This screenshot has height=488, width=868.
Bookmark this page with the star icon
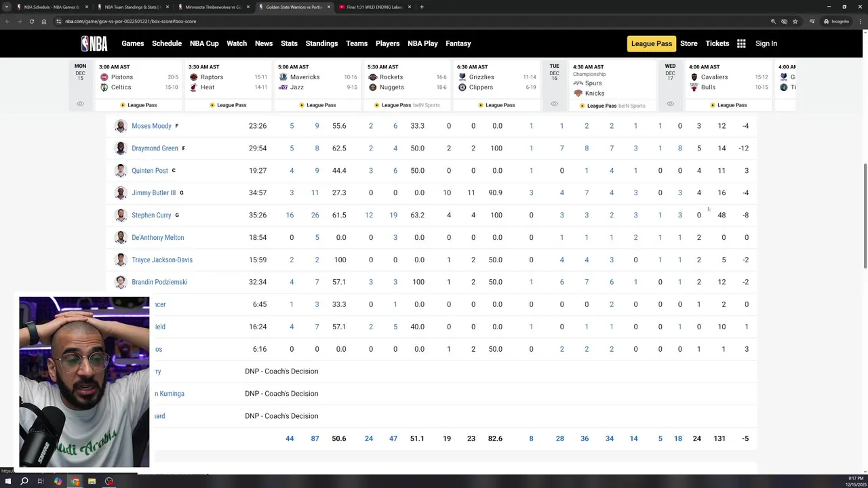[796, 21]
